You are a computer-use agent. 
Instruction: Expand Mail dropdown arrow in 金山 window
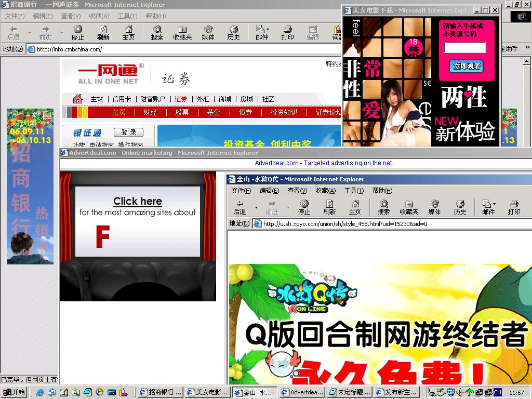click(x=495, y=204)
